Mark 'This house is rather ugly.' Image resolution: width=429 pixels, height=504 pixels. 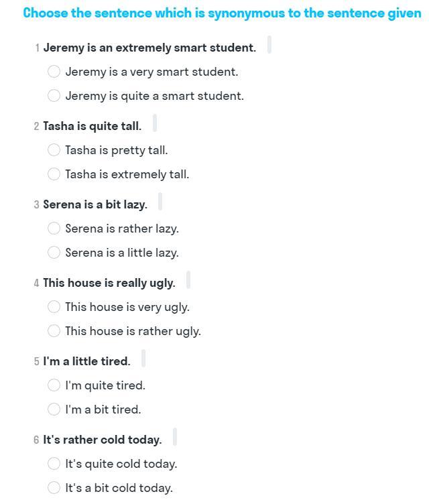point(54,331)
